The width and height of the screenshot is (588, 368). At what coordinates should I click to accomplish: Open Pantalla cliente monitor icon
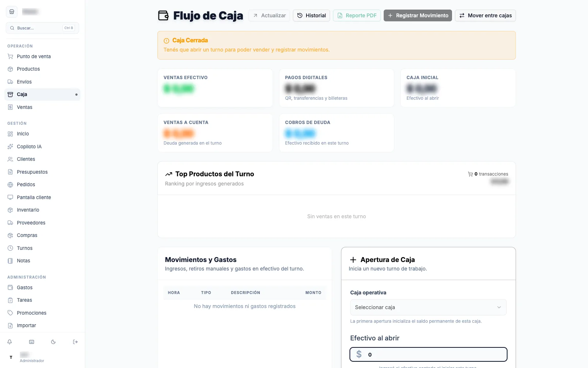tap(10, 197)
